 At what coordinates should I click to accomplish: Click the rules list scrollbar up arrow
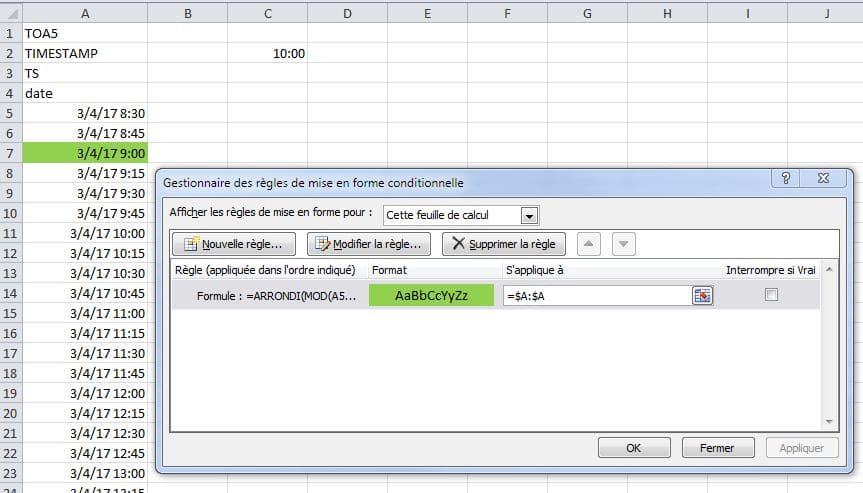[x=829, y=269]
